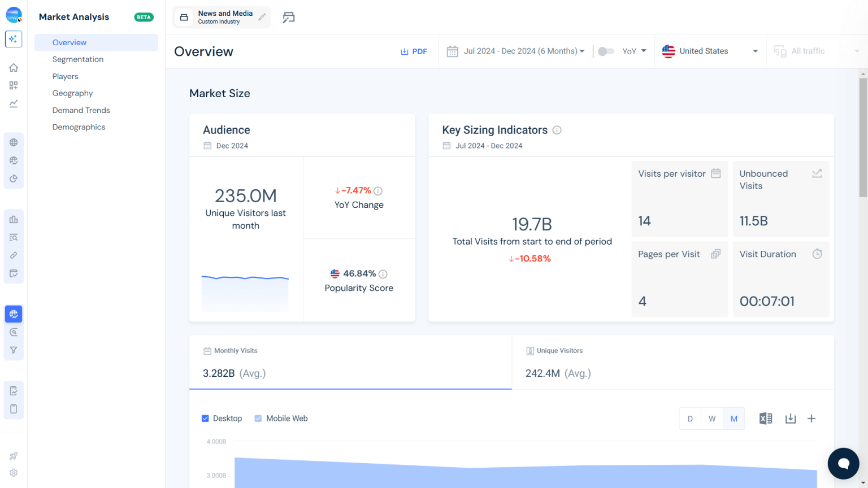Select the Excel export icon above the chart

766,418
